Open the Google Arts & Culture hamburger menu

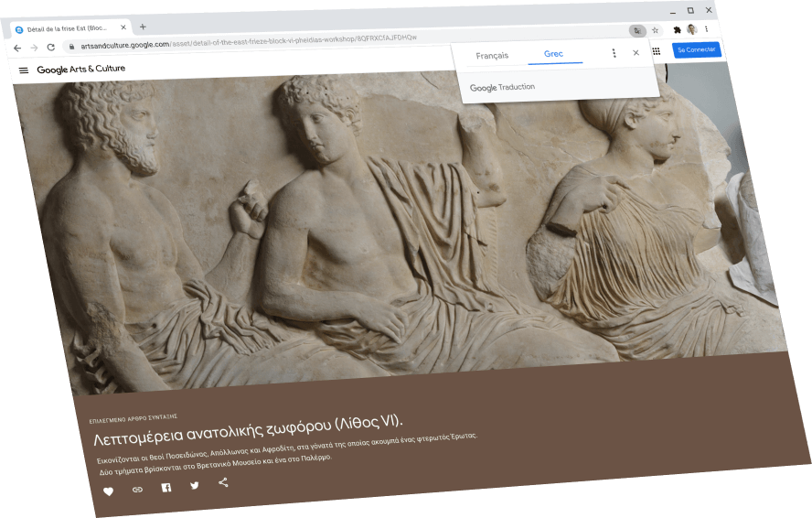click(x=24, y=70)
